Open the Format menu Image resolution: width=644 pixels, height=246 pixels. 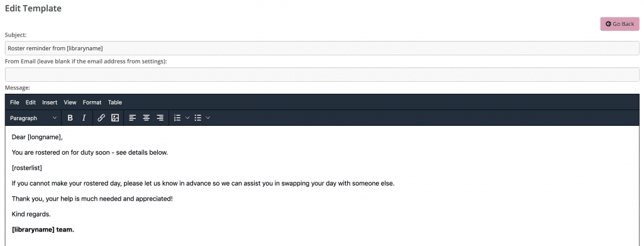[x=92, y=103]
